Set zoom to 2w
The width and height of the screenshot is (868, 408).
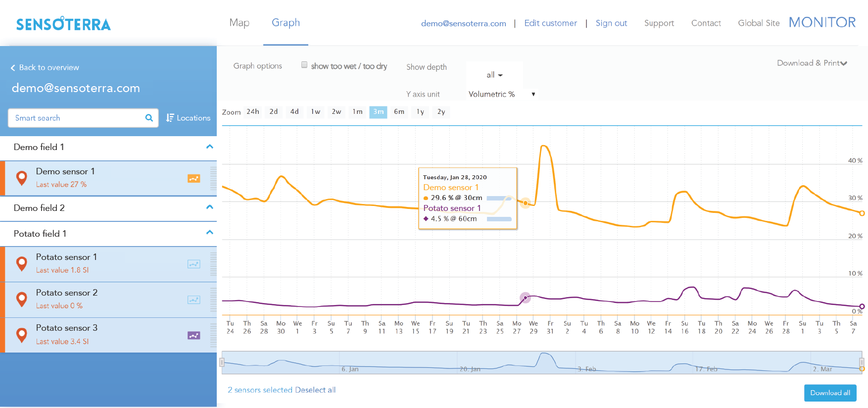pos(337,112)
